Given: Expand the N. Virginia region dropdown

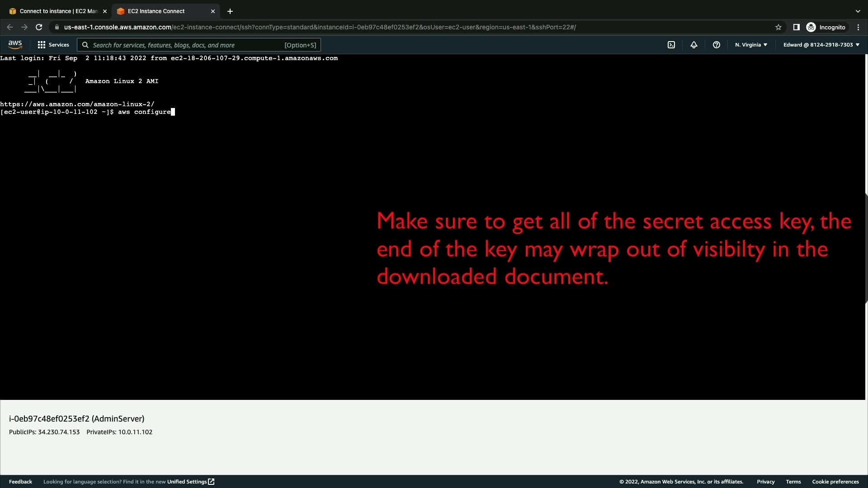Looking at the screenshot, I should 751,45.
